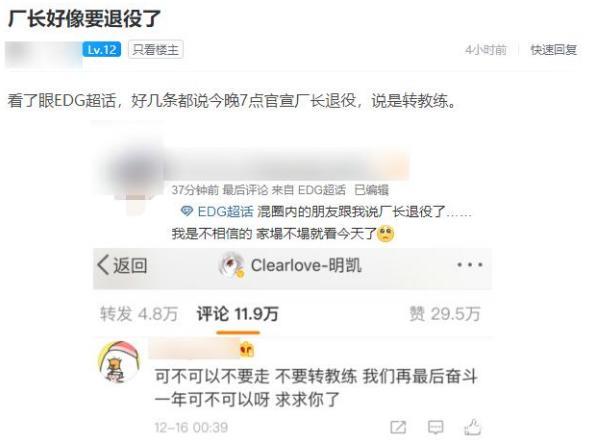
Task: Open the EDG超话 topic link
Action: pyautogui.click(x=225, y=212)
